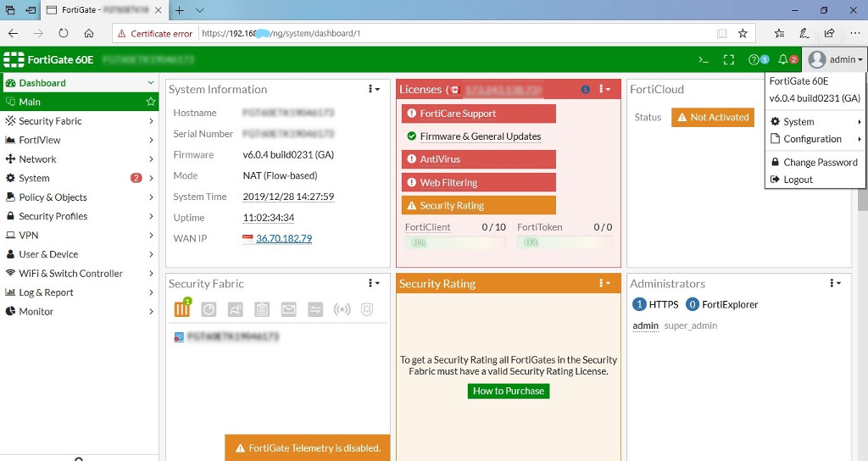
Task: Select the shield icon in Security Fabric widget
Action: click(x=367, y=309)
